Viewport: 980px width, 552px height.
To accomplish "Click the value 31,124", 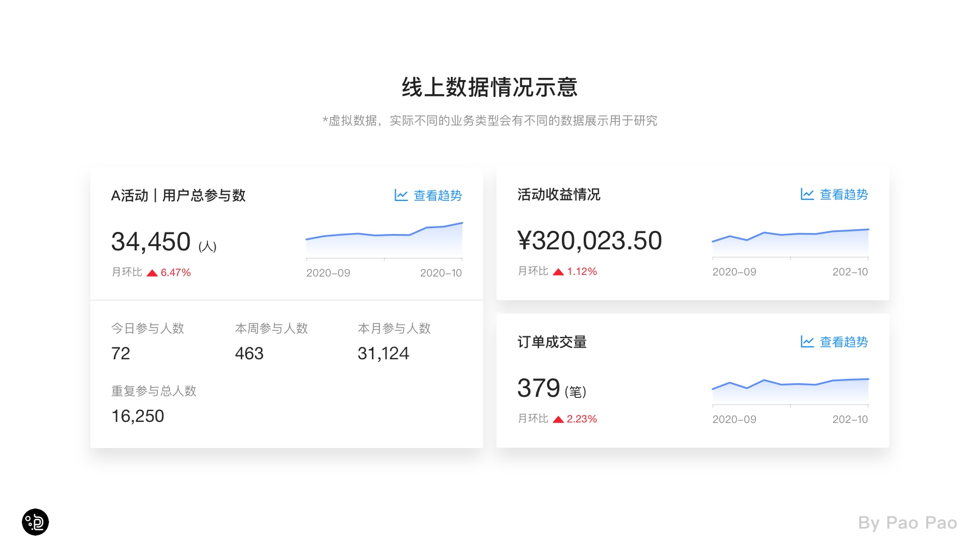I will point(383,354).
